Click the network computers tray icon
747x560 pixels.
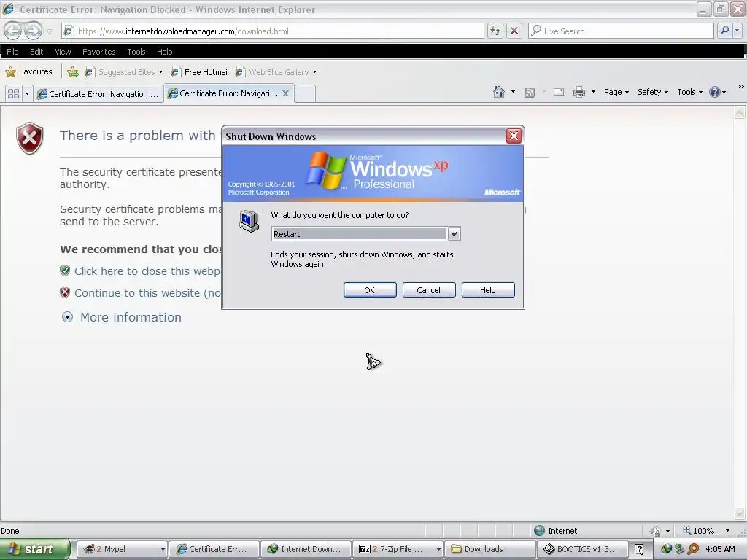(x=680, y=549)
